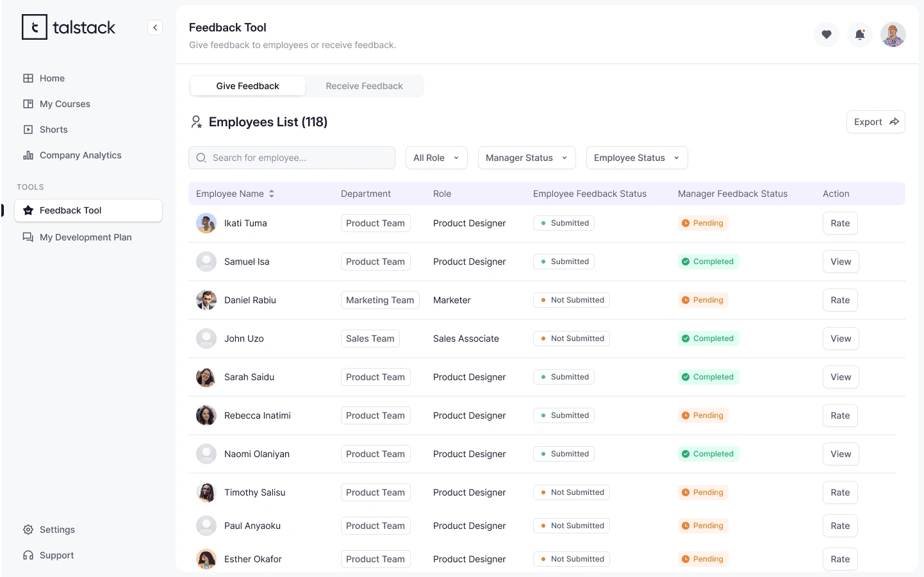The height and width of the screenshot is (577, 924).
Task: Open the user profile avatar
Action: pos(893,35)
